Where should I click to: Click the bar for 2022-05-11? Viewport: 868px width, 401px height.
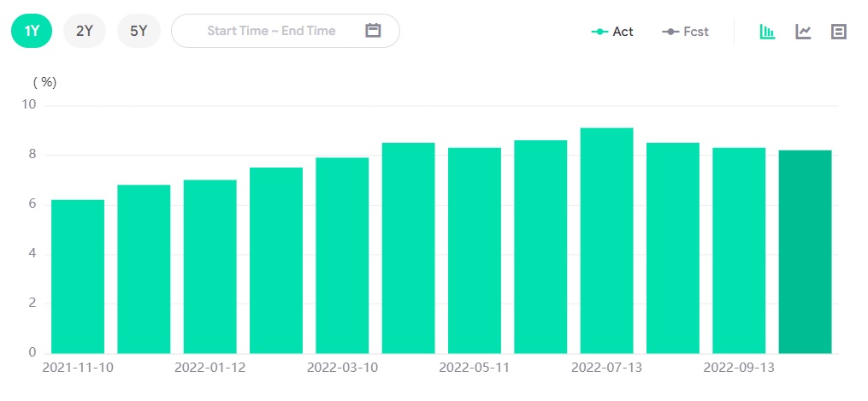click(475, 250)
